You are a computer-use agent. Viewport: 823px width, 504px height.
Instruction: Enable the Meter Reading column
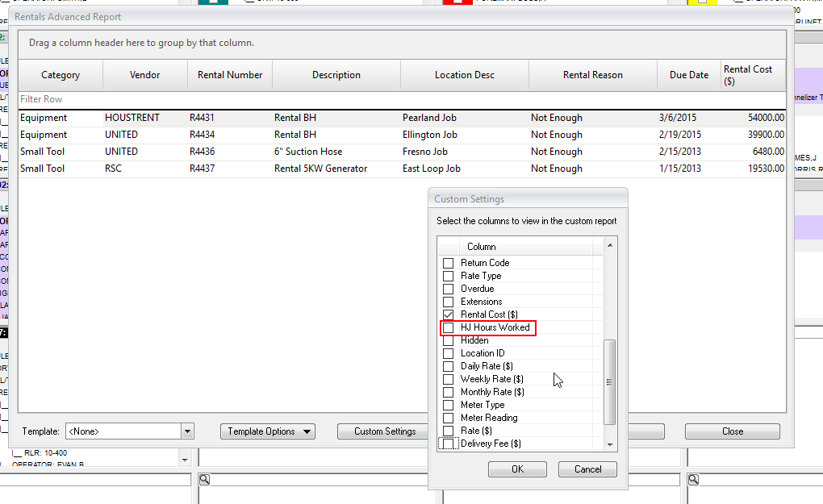point(449,417)
